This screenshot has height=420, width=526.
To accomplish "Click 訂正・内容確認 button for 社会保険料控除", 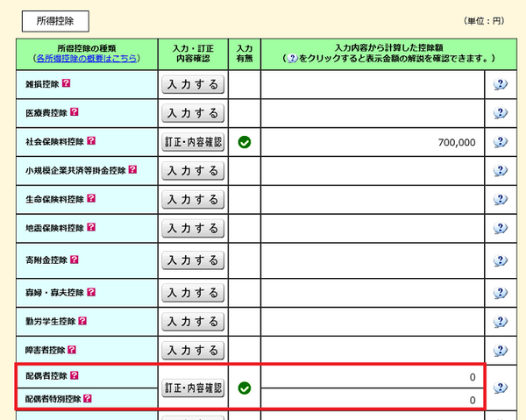I will click(x=193, y=142).
